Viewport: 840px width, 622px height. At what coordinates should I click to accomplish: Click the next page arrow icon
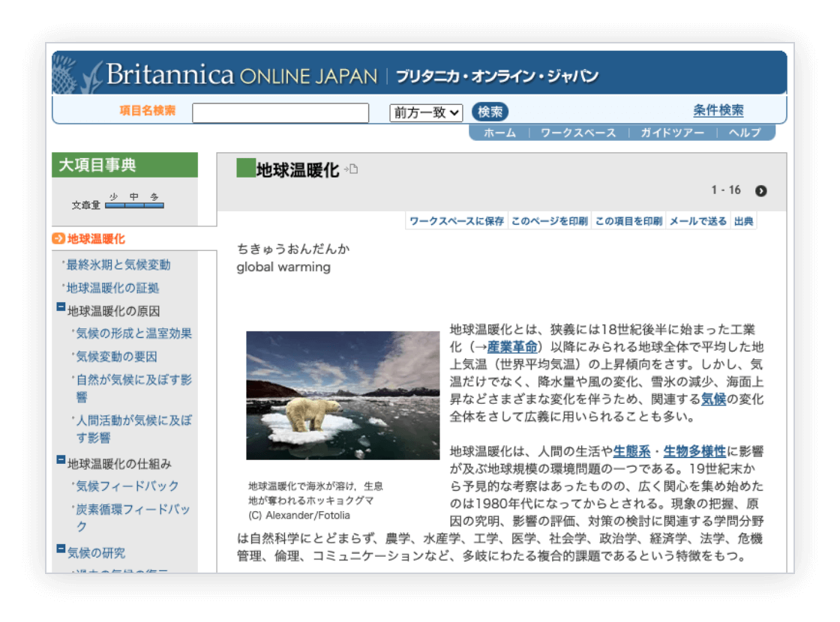760,190
